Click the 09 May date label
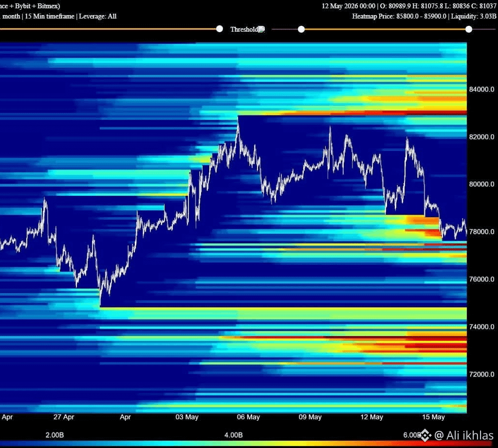Image resolution: width=498 pixels, height=448 pixels. pos(310,417)
